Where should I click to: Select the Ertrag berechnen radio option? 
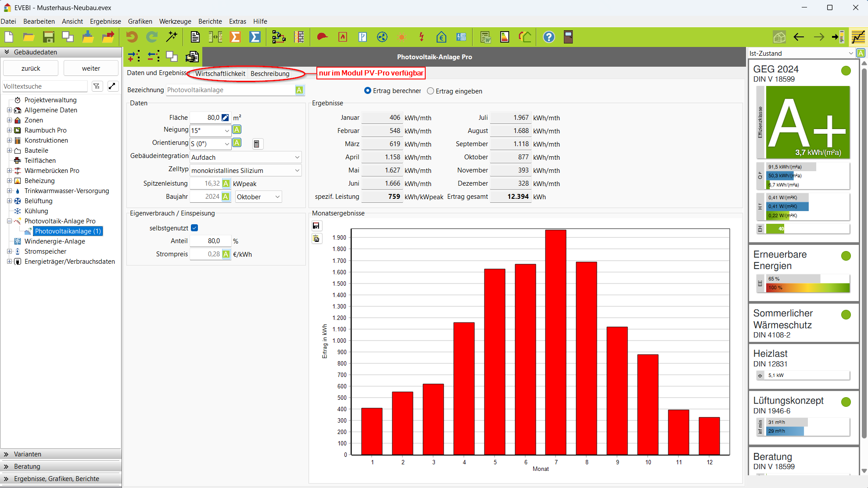[368, 90]
